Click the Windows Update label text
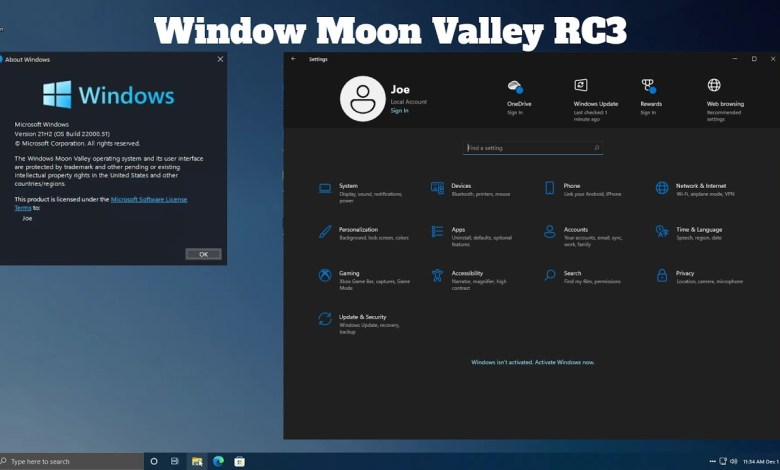 tap(595, 104)
